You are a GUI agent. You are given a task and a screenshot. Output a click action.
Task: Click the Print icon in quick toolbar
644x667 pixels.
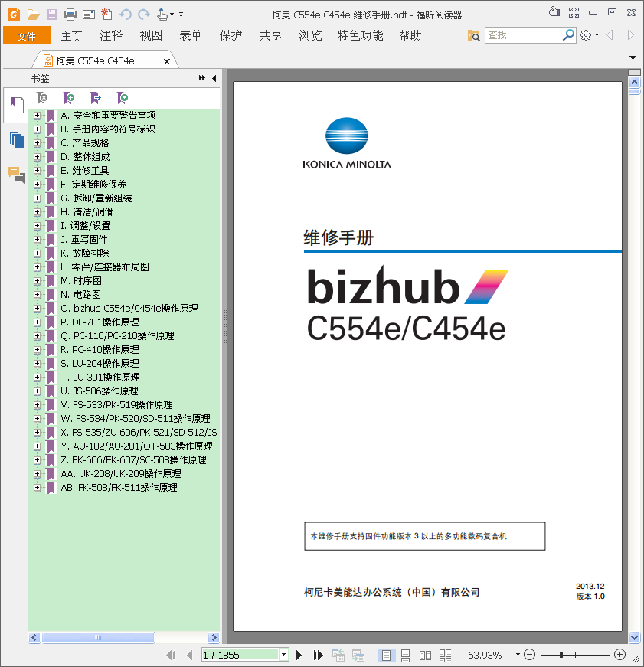point(70,15)
